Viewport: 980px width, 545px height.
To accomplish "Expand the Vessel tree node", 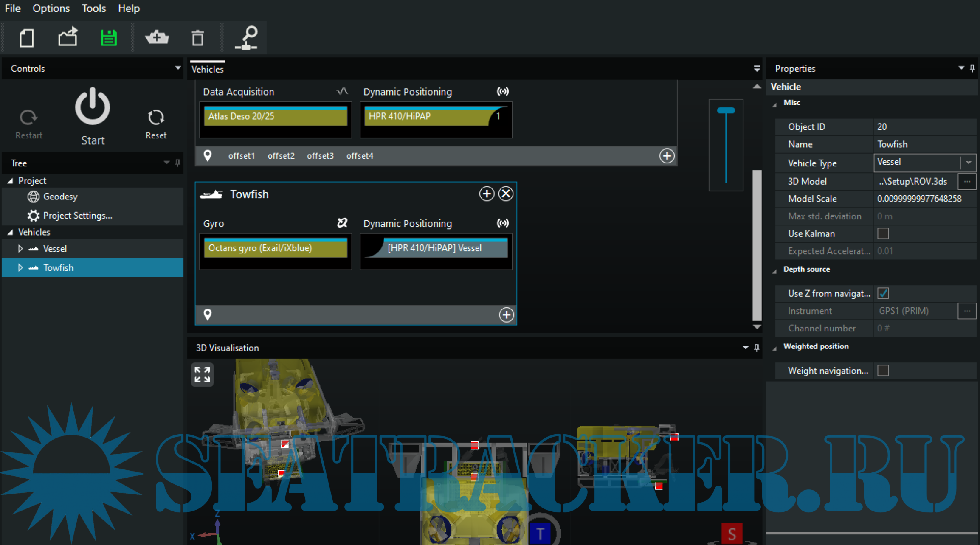I will pos(20,249).
